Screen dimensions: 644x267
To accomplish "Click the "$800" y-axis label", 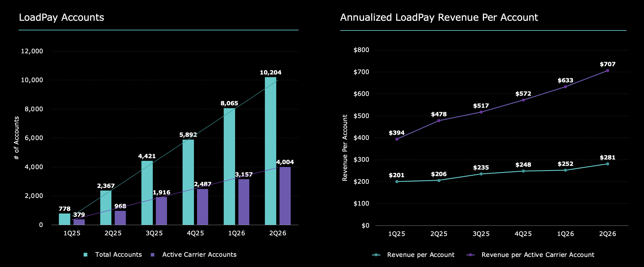I will 361,50.
